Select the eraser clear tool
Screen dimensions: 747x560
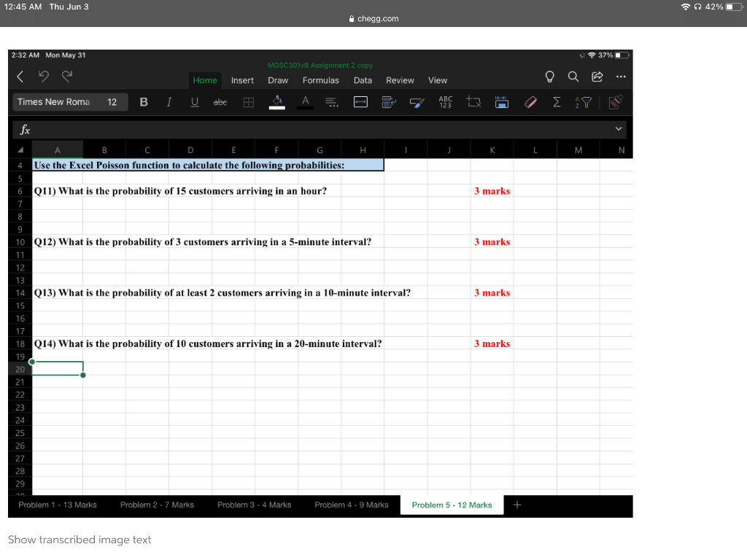click(530, 102)
